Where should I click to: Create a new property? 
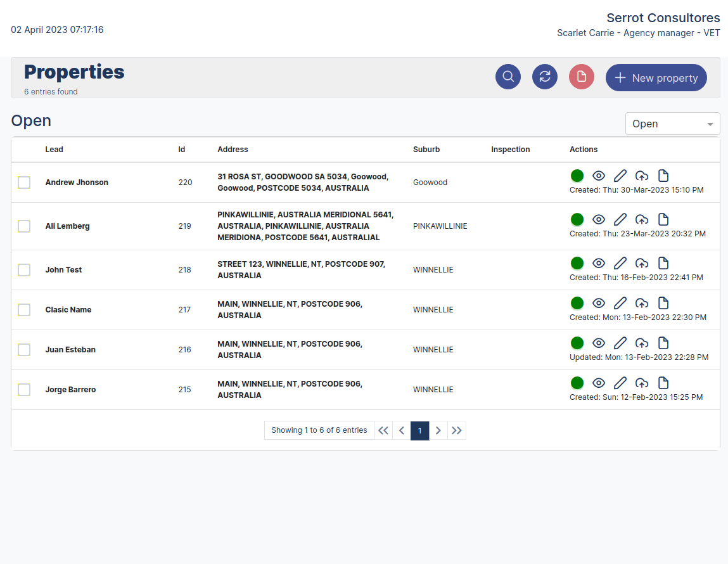coord(656,77)
